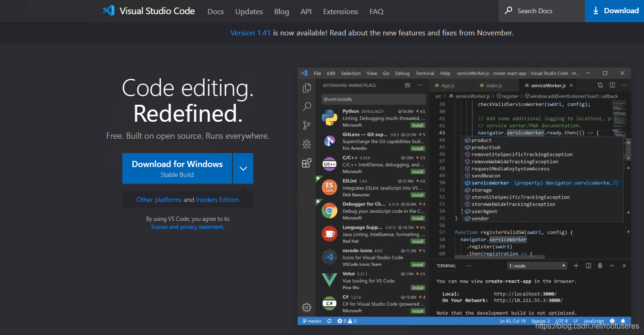Click the terminal panel ellipsis next to TERMINAL
This screenshot has height=335, width=644.
point(469,266)
